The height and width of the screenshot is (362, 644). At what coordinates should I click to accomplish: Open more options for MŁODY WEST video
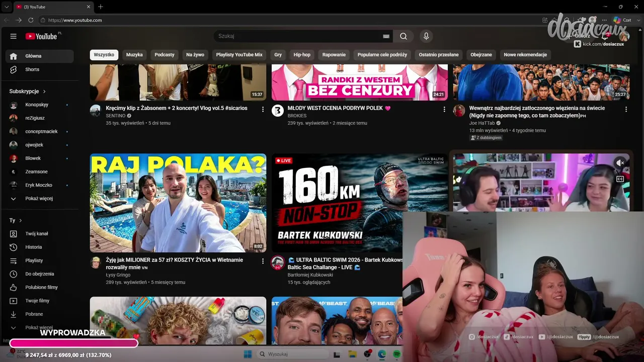444,109
